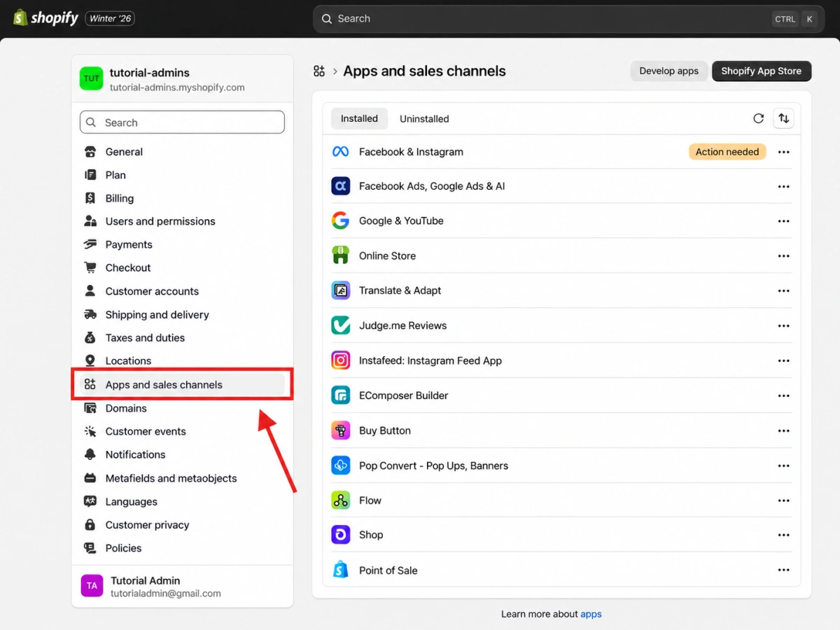
Task: Open more options for Judge.me Reviews
Action: tap(783, 325)
